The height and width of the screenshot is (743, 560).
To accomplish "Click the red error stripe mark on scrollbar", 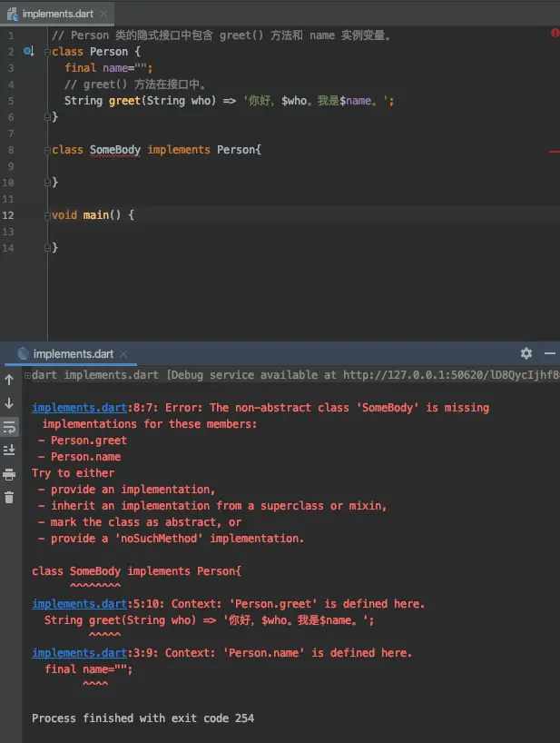I will point(555,152).
